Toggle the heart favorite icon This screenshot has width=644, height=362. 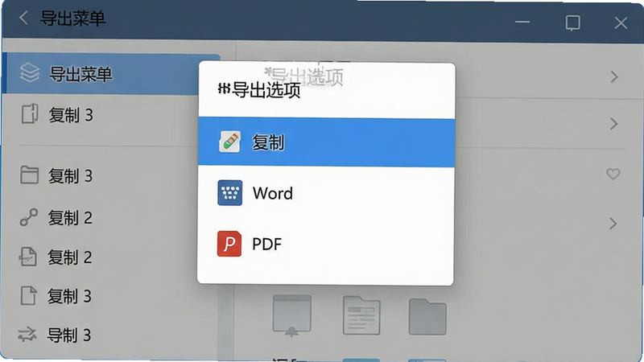point(613,175)
